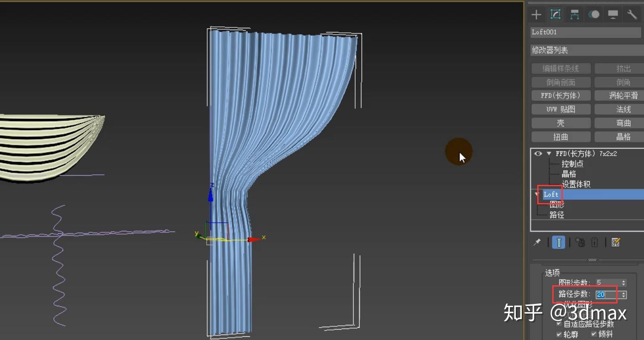Click the 编辑样条线 modifier button
This screenshot has width=644, height=340.
561,68
